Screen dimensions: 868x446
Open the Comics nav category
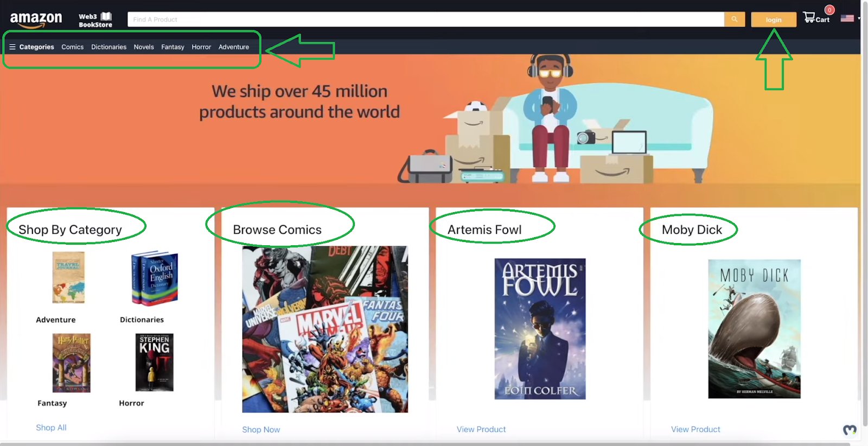pos(73,47)
